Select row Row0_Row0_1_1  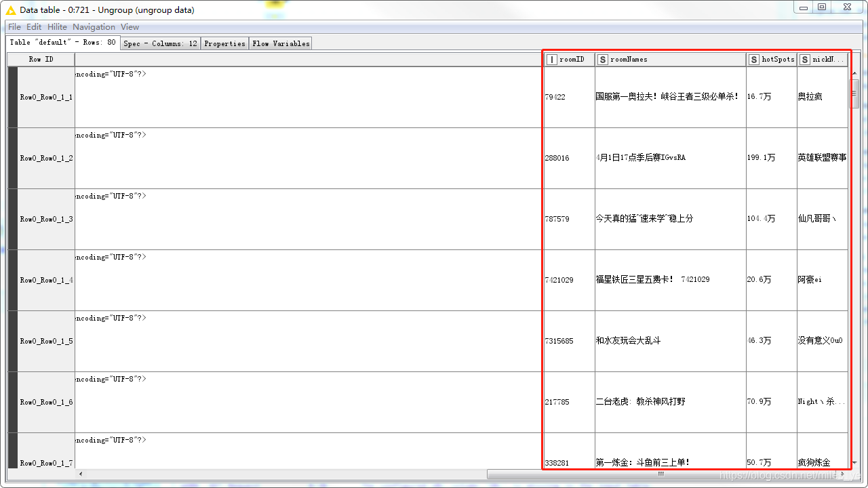pyautogui.click(x=46, y=97)
